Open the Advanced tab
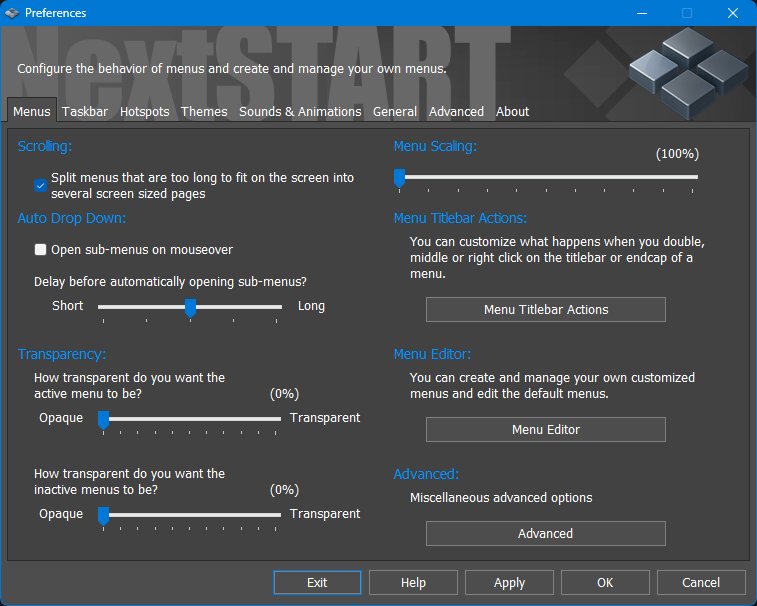Screen dimensions: 757x606 [456, 112]
